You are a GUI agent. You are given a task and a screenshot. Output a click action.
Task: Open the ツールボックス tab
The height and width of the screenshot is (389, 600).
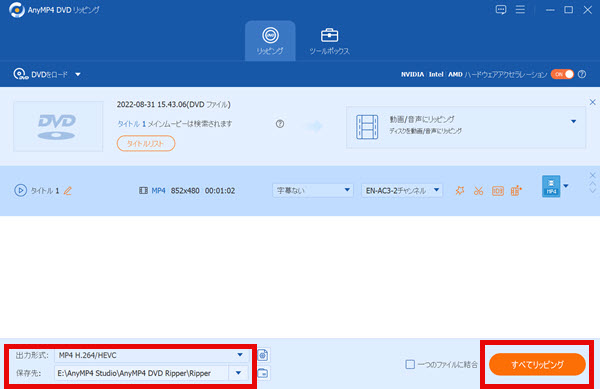tap(329, 41)
